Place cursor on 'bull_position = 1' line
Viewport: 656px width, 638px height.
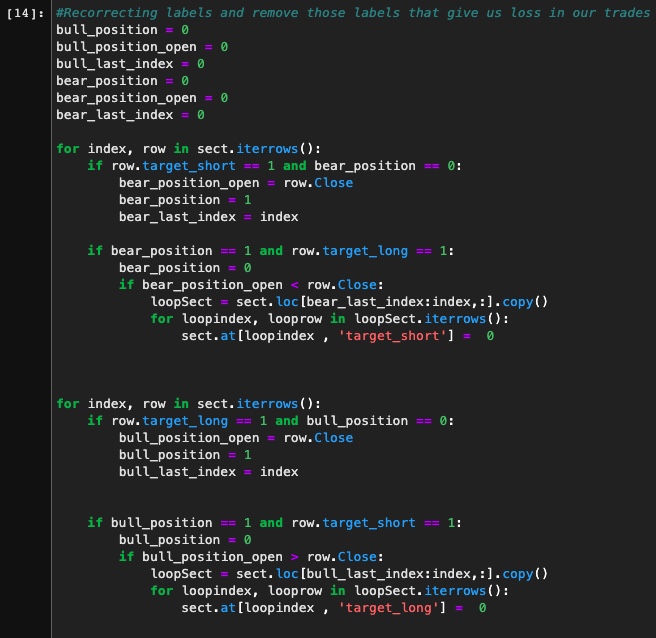[185, 455]
